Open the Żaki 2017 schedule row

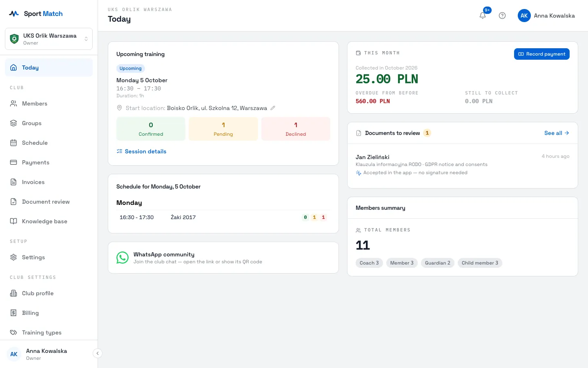coord(223,217)
